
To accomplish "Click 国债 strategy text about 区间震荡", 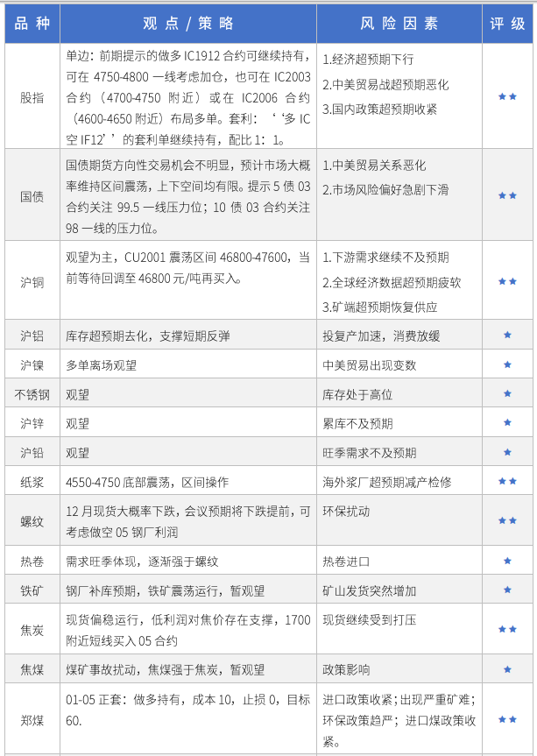I will click(x=188, y=197).
